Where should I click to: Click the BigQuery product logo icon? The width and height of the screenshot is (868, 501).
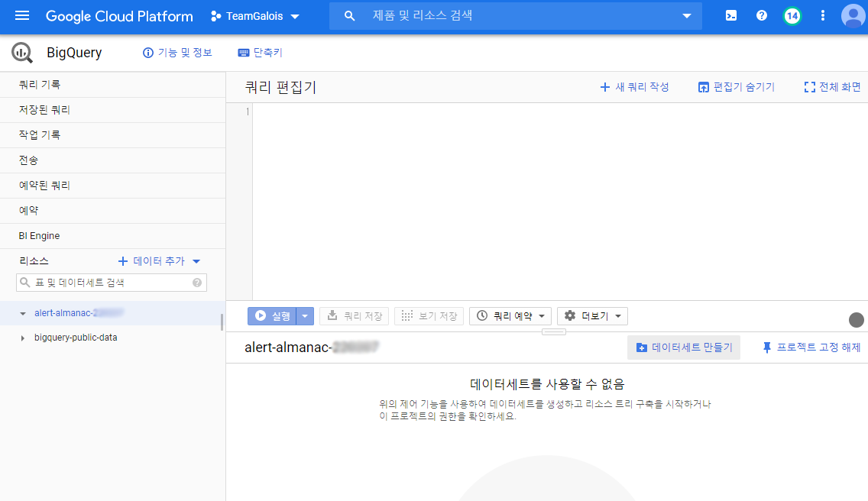pos(22,53)
